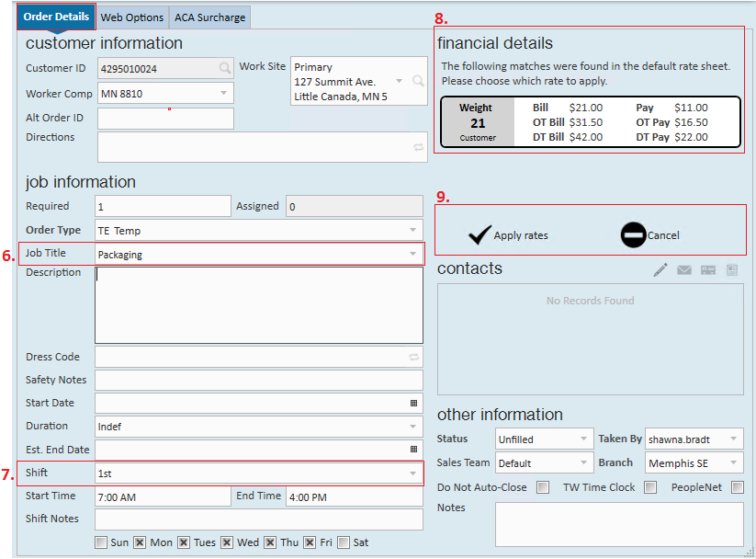Click the Work Site search magnifier icon
Image resolution: width=756 pixels, height=559 pixels.
[418, 81]
